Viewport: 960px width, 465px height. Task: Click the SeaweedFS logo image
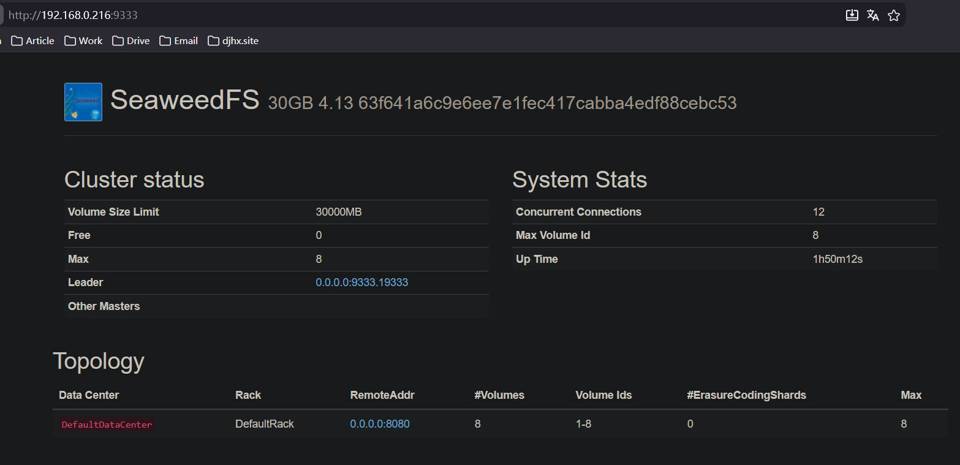pyautogui.click(x=83, y=102)
